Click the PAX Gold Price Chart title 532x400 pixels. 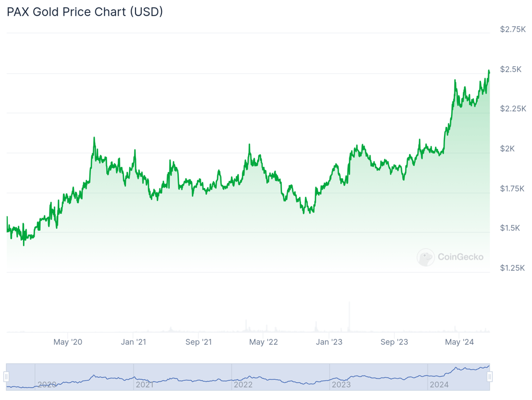click(85, 12)
